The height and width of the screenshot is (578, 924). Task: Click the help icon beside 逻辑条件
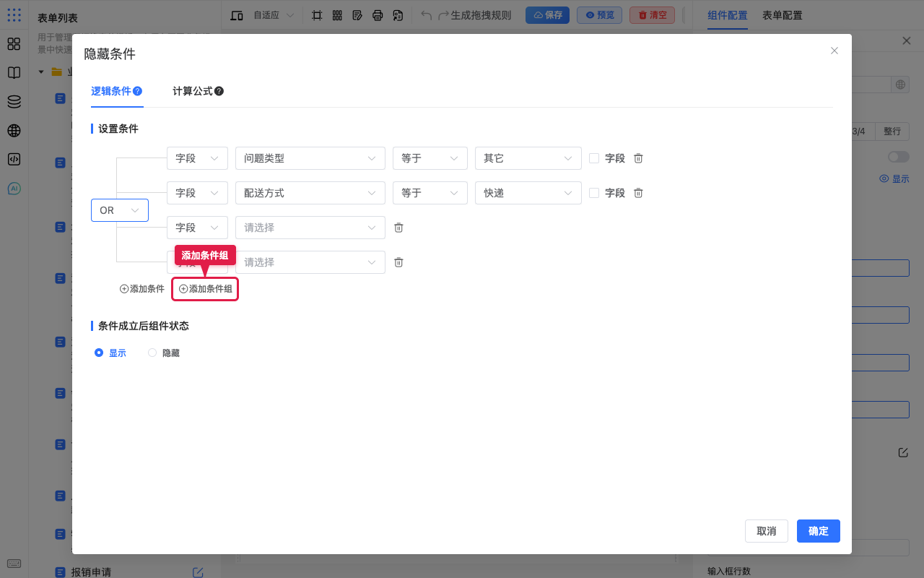pos(137,91)
